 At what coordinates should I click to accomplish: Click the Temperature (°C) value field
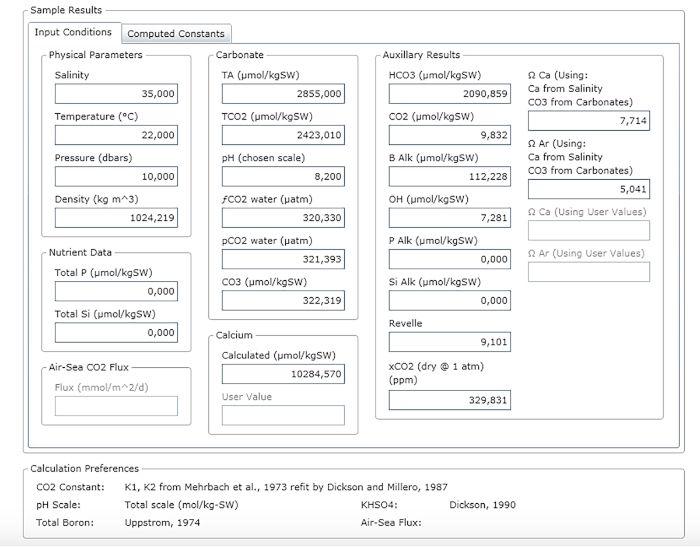point(116,135)
